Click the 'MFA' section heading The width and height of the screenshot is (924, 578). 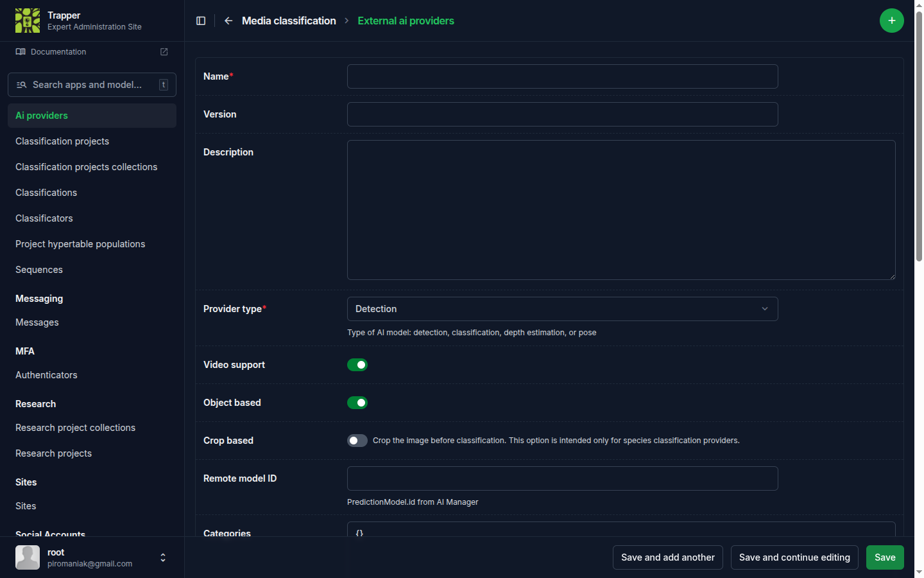click(25, 351)
